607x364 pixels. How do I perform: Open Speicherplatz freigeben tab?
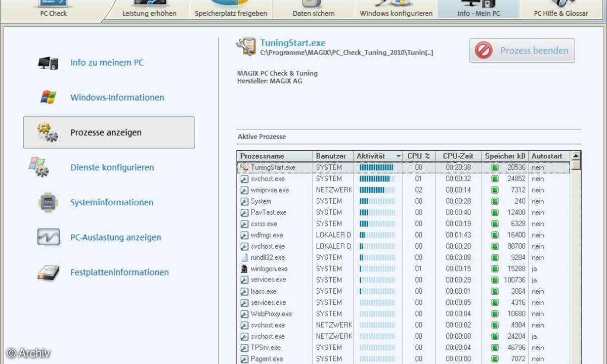[x=231, y=9]
